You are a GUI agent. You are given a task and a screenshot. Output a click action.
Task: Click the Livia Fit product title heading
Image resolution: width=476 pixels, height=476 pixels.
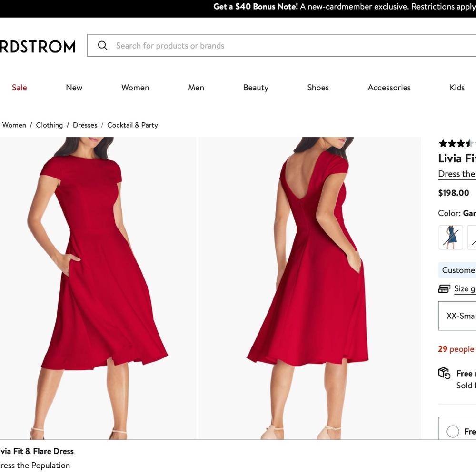click(457, 158)
